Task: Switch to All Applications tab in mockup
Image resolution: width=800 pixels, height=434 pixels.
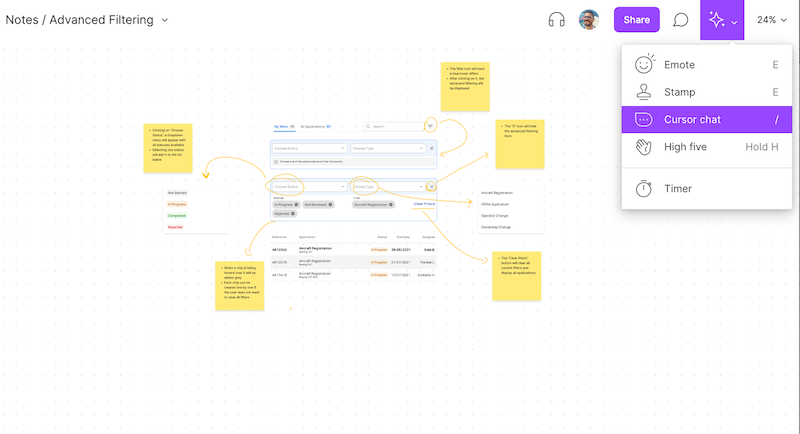Action: coord(315,126)
